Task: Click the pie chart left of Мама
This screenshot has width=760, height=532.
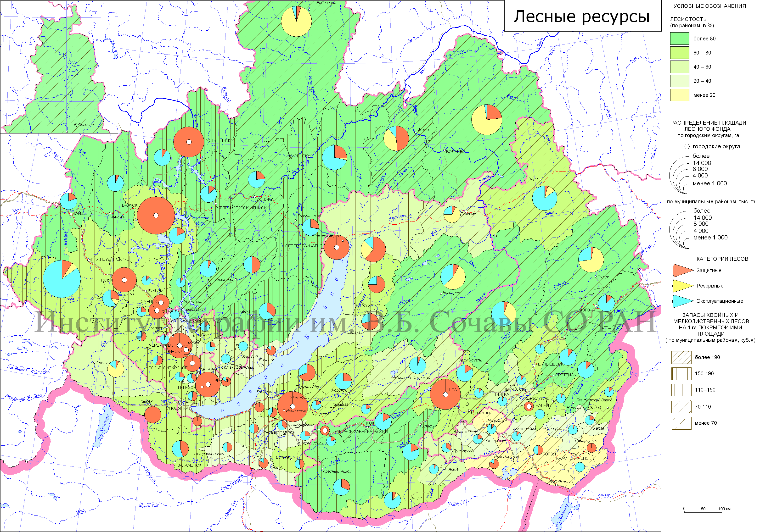Action: coord(396,138)
